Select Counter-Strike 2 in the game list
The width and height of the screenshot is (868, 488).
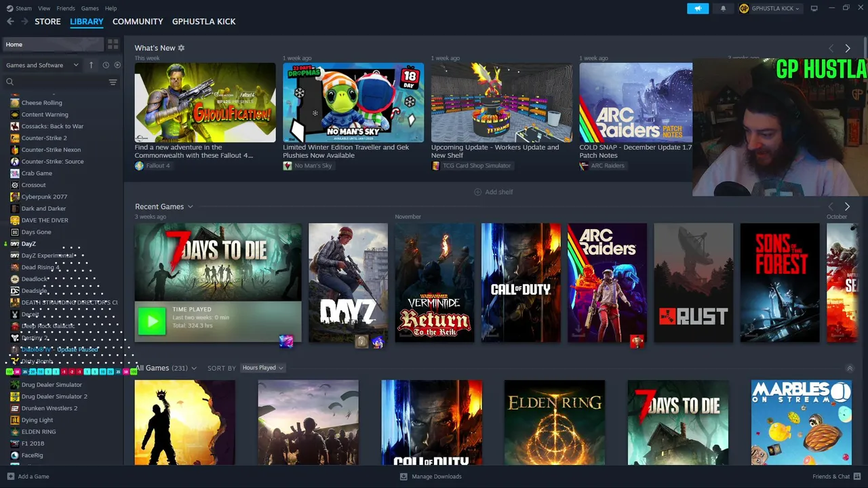[x=44, y=138]
